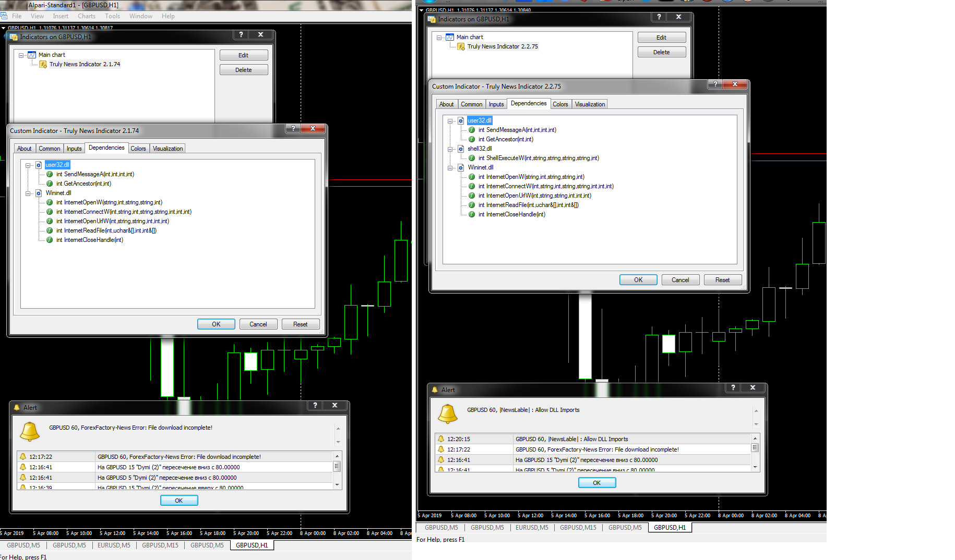This screenshot has height=560, width=955.
Task: Click Delete in left Indicators on GBPUSD,H1 dialog
Action: tap(244, 70)
